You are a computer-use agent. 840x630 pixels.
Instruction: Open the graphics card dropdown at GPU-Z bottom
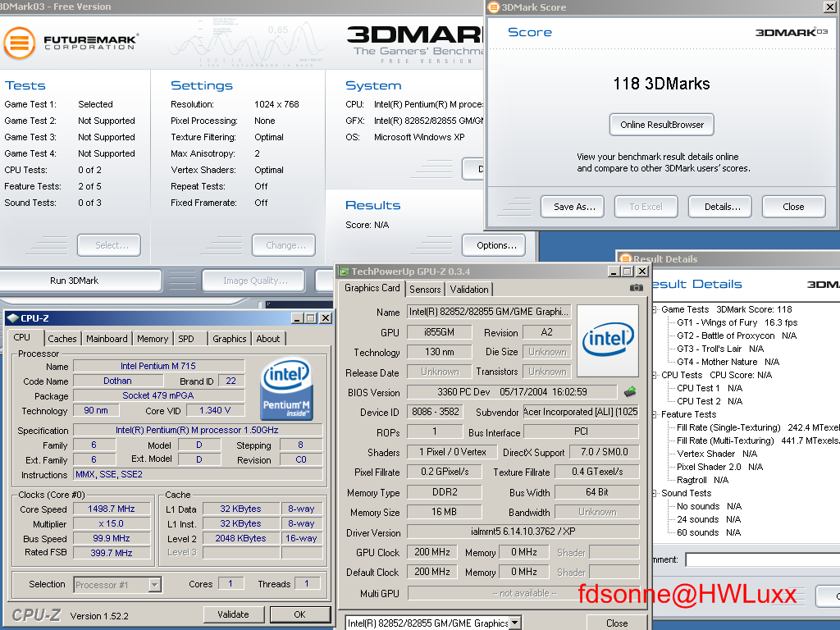(515, 623)
